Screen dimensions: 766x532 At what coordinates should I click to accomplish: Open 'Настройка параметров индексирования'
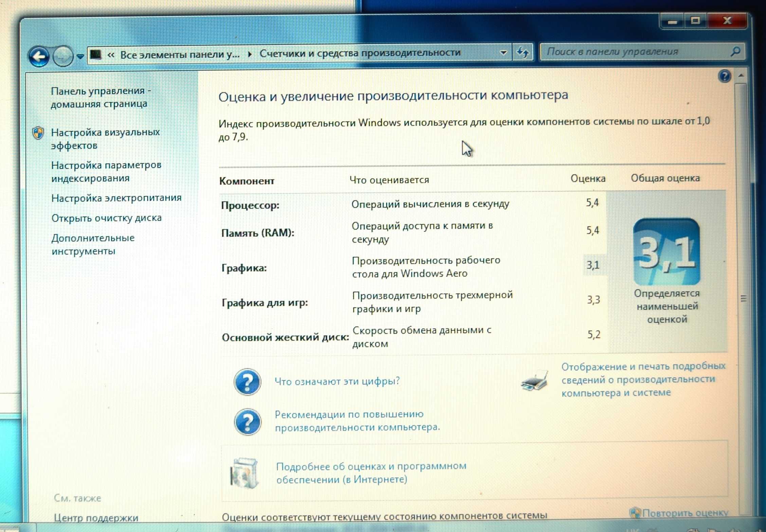(x=106, y=171)
